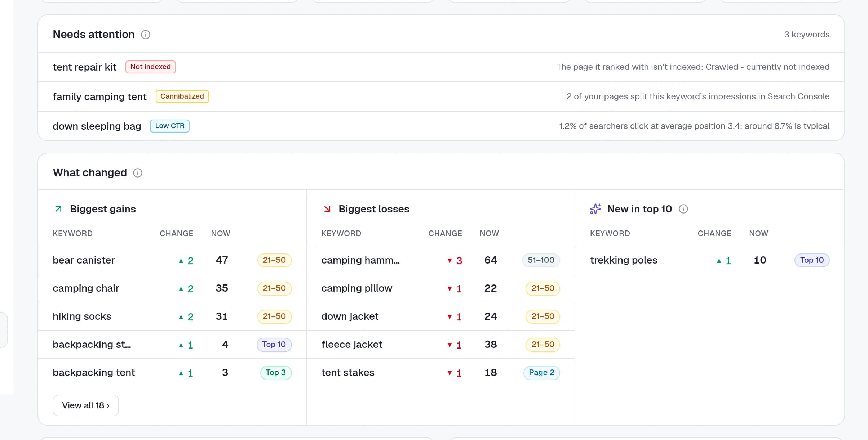Viewport: 868px width, 440px height.
Task: Select the Cannibalized badge
Action: click(x=182, y=96)
